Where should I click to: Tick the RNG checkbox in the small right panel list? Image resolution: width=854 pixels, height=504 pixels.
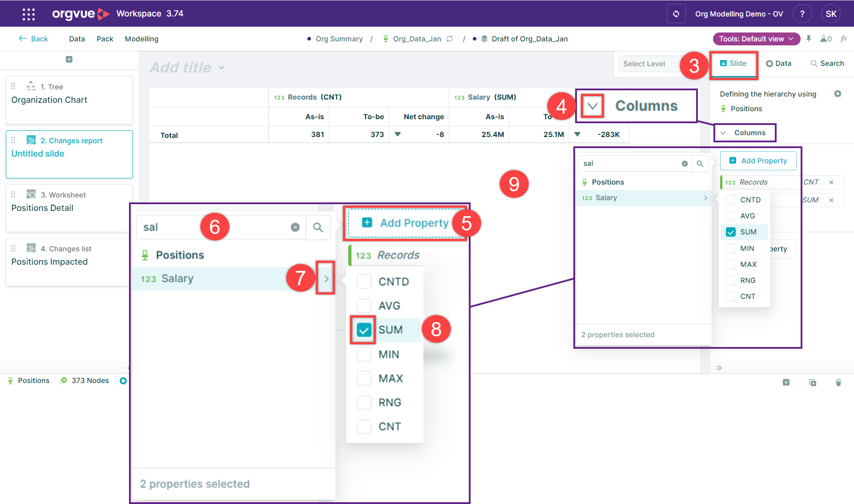(730, 280)
